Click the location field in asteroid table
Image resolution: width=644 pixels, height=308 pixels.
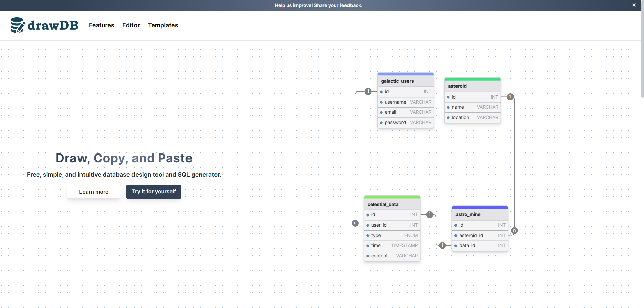(x=473, y=118)
